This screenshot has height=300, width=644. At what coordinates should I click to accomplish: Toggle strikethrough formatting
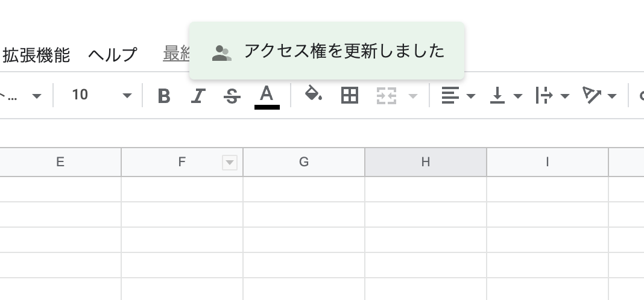(232, 96)
